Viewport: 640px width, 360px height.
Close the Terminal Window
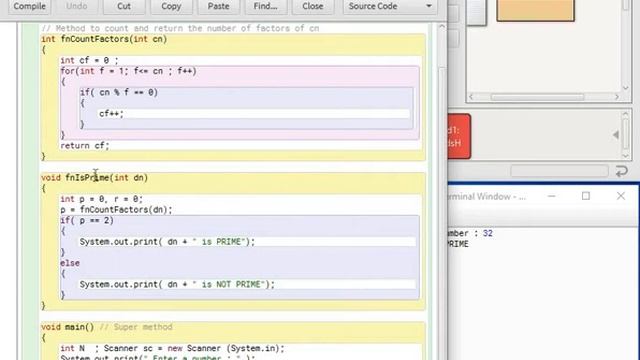[621, 196]
